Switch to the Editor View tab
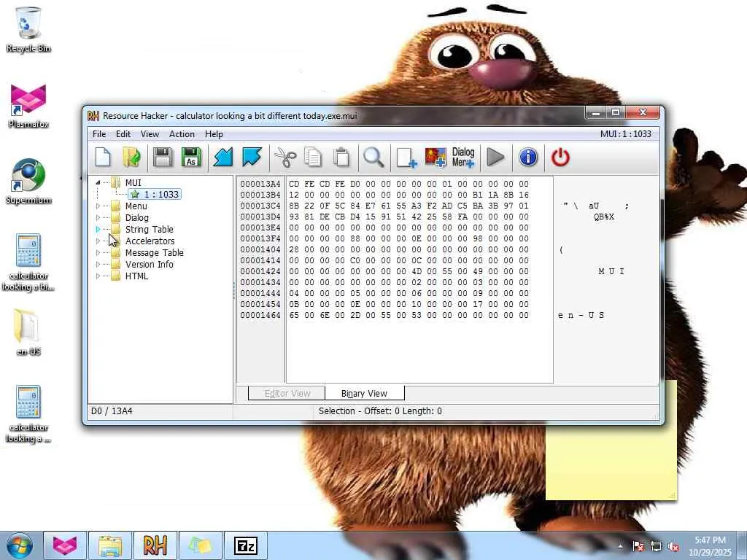The image size is (747, 560). (x=287, y=393)
